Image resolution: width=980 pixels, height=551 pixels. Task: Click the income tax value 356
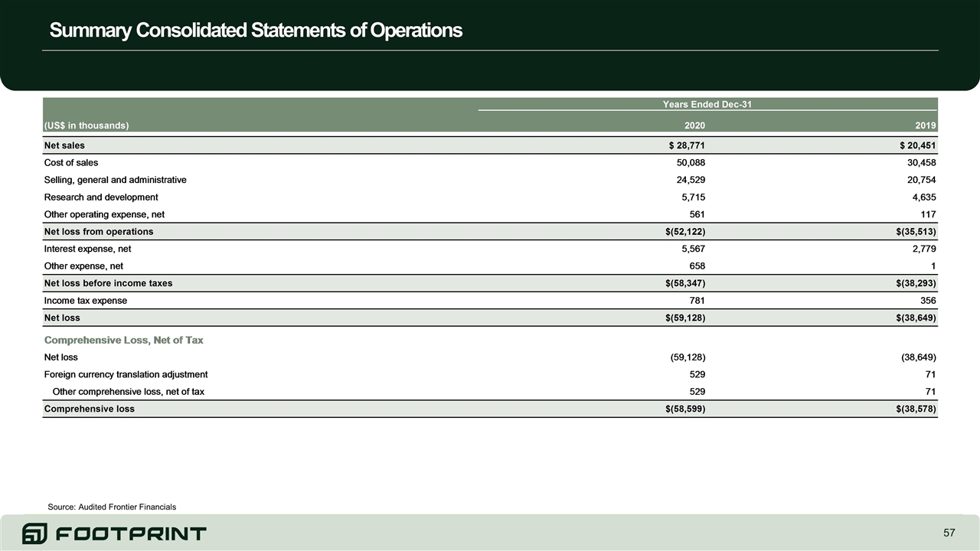coord(928,301)
